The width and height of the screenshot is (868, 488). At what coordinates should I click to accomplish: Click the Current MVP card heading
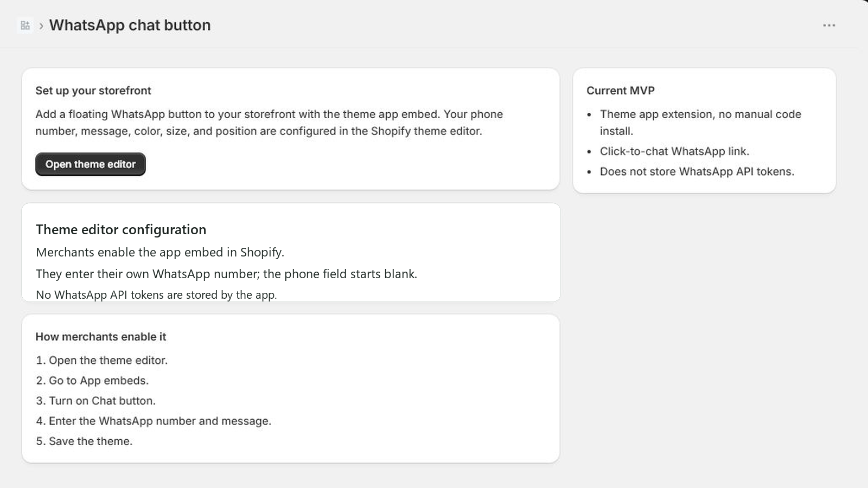pyautogui.click(x=621, y=91)
